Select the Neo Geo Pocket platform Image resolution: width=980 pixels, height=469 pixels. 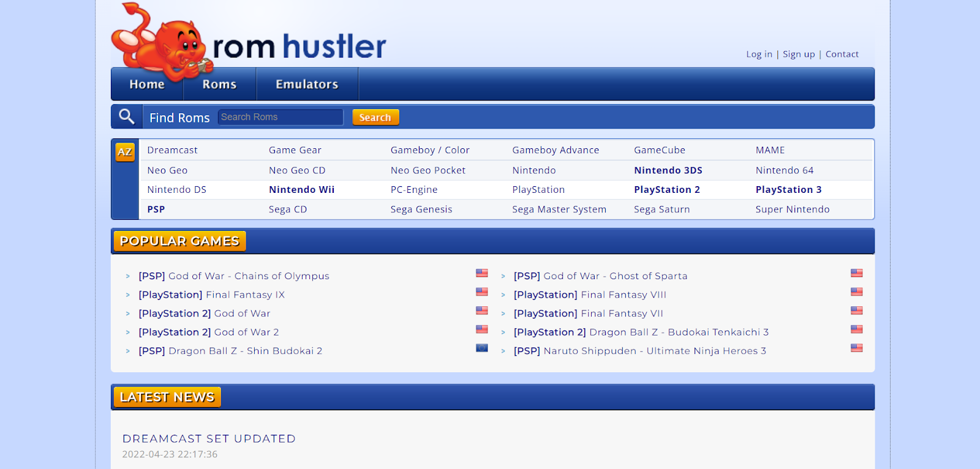click(428, 170)
